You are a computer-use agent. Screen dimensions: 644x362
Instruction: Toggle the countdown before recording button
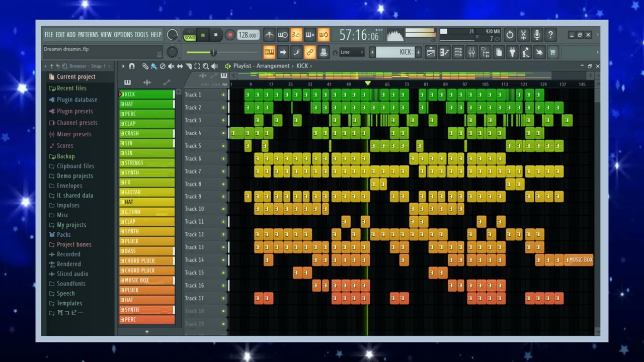pyautogui.click(x=296, y=35)
